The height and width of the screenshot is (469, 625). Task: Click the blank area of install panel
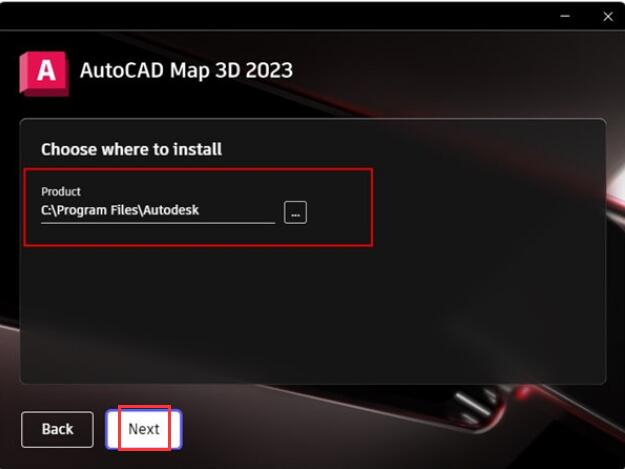click(313, 315)
